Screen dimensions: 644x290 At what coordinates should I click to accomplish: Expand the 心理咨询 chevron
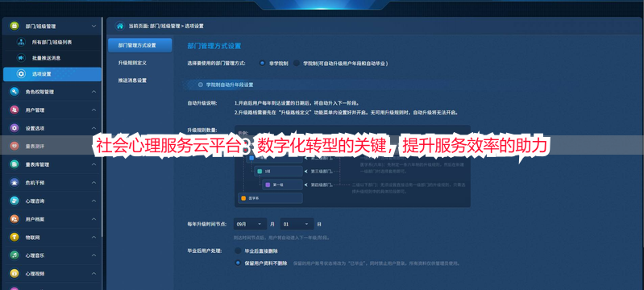click(93, 201)
